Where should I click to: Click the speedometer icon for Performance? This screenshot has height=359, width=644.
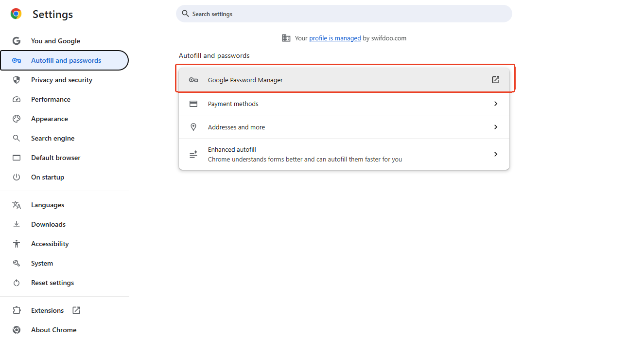click(17, 99)
